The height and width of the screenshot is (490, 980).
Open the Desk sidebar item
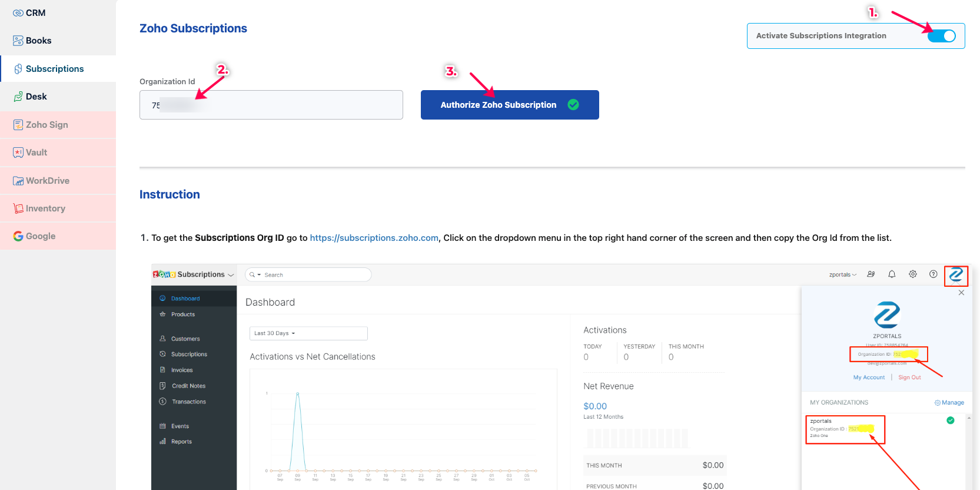(58, 97)
